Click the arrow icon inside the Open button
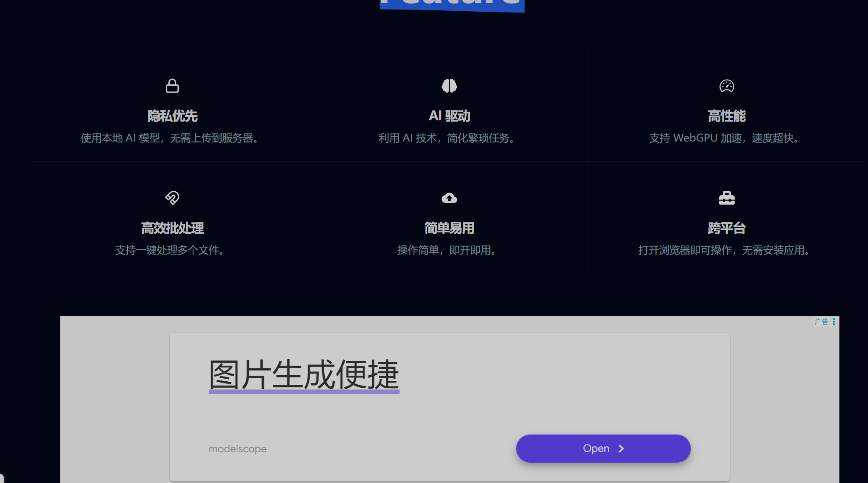 622,448
